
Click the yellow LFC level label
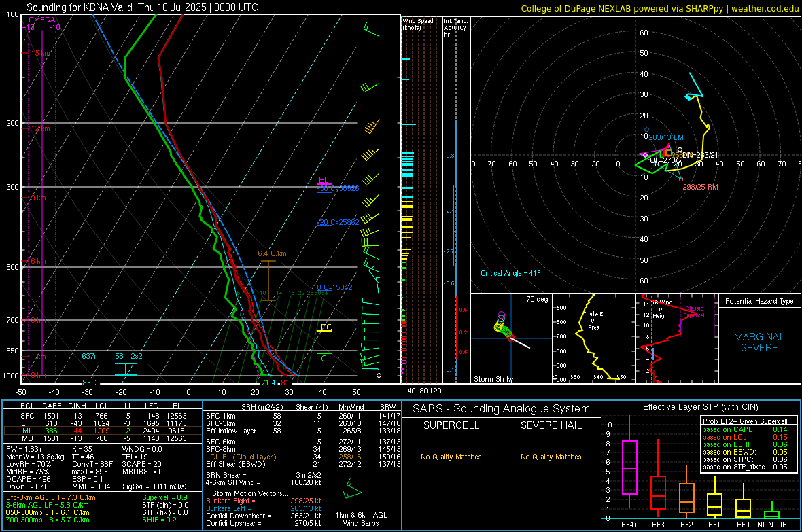324,327
